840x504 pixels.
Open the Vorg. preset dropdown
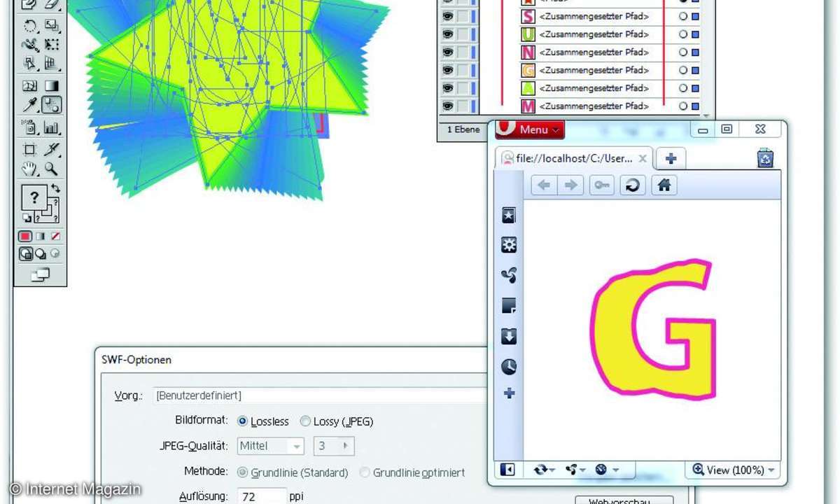pyautogui.click(x=320, y=395)
